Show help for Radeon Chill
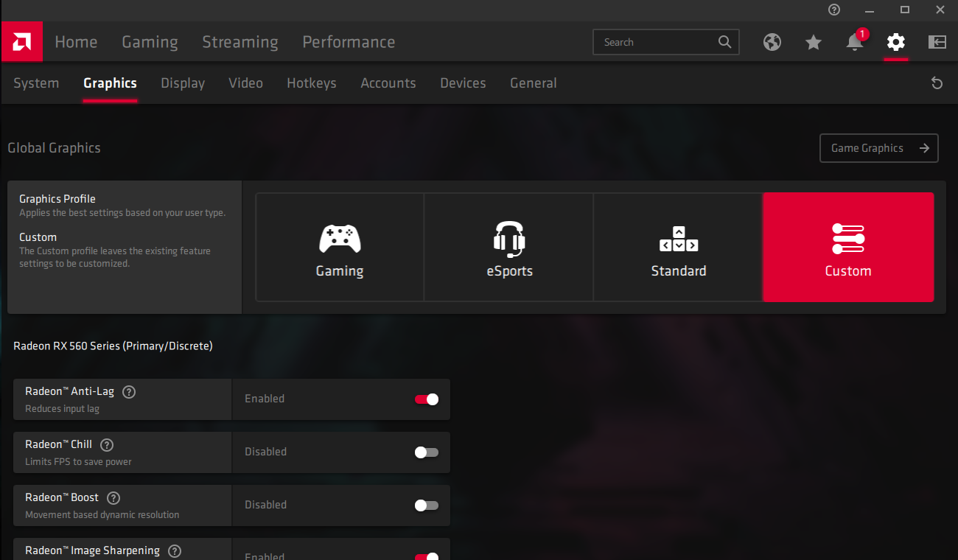The width and height of the screenshot is (958, 560). (107, 445)
